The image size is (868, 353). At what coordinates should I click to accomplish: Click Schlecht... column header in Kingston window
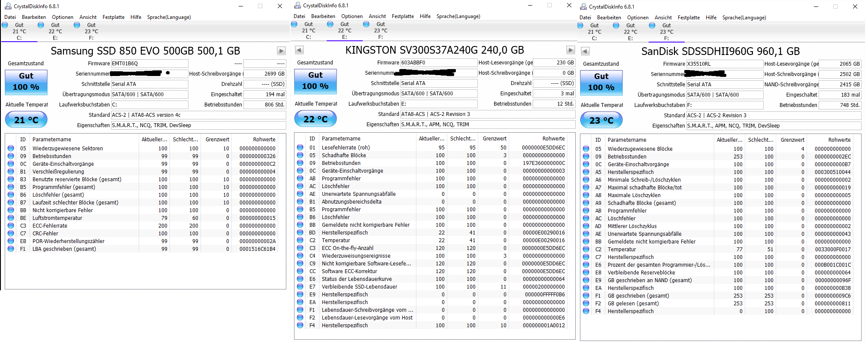pos(463,139)
